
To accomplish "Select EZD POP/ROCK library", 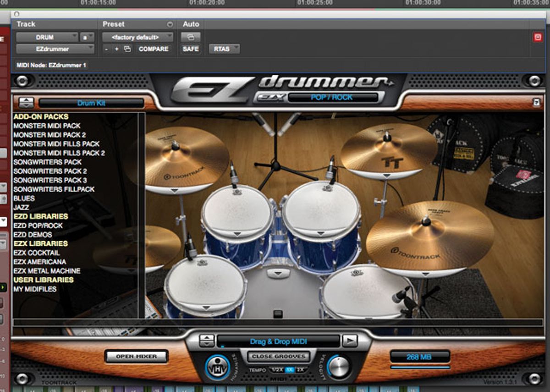I will point(38,226).
